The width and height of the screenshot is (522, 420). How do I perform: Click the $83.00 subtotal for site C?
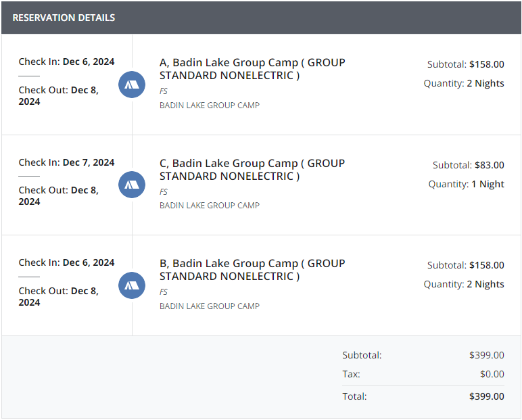(489, 165)
